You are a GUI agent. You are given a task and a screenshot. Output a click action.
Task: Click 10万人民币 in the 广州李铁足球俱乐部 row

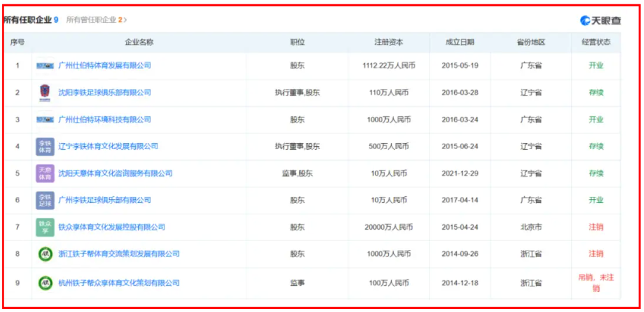389,200
